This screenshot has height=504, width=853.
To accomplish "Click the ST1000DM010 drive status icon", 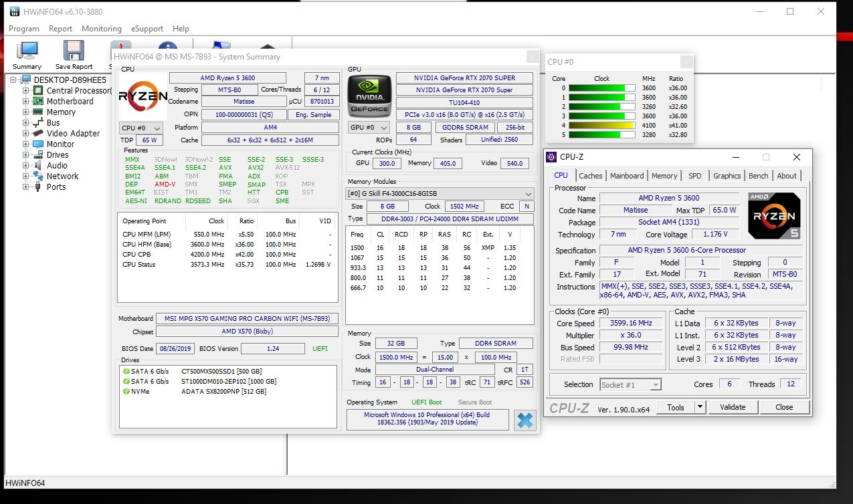I will [x=126, y=381].
